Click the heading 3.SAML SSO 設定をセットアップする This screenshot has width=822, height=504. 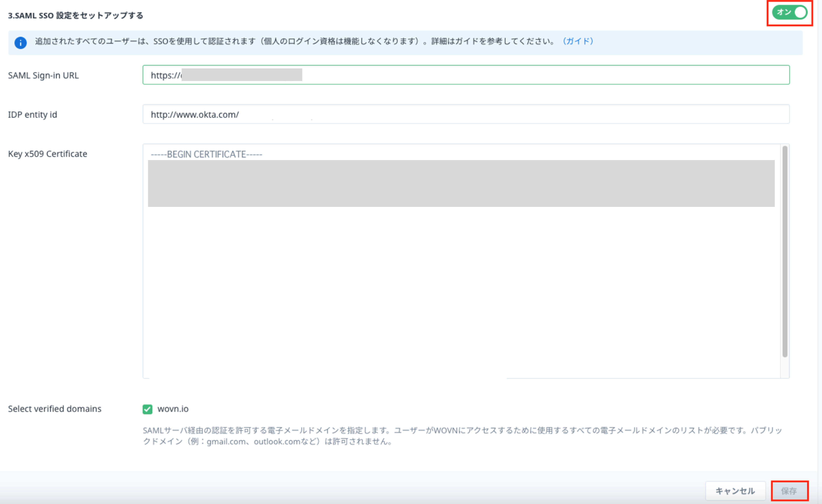[x=75, y=15]
